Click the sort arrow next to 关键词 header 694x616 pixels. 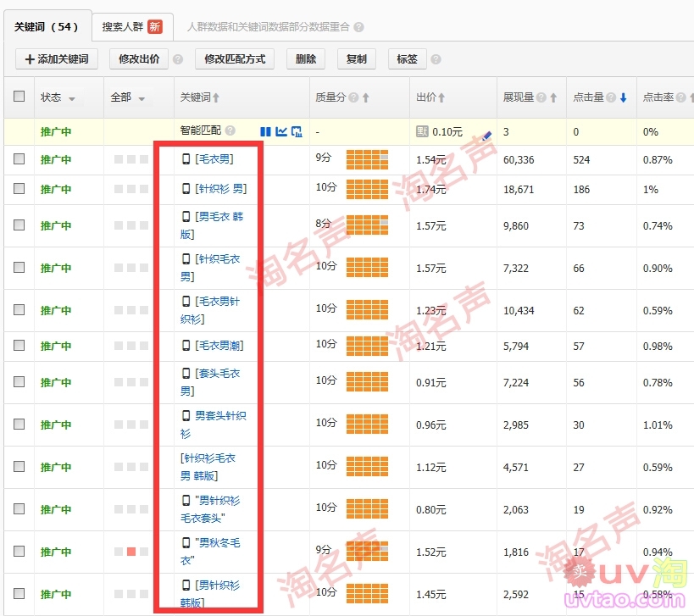click(x=216, y=97)
